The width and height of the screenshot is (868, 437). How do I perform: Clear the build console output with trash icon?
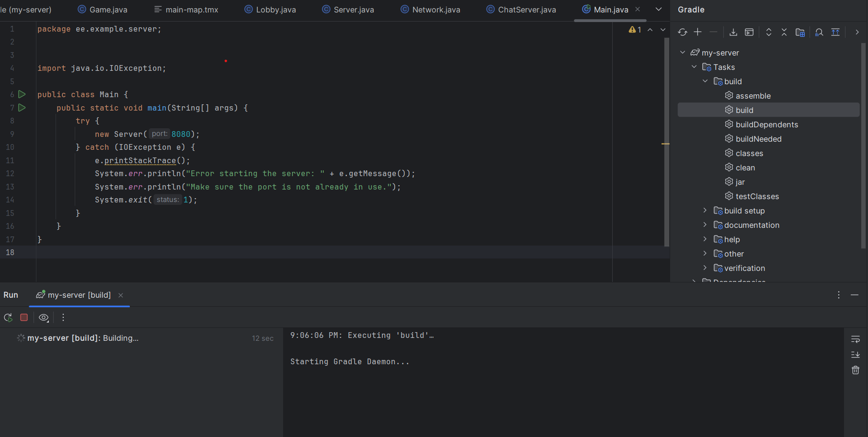(x=856, y=370)
